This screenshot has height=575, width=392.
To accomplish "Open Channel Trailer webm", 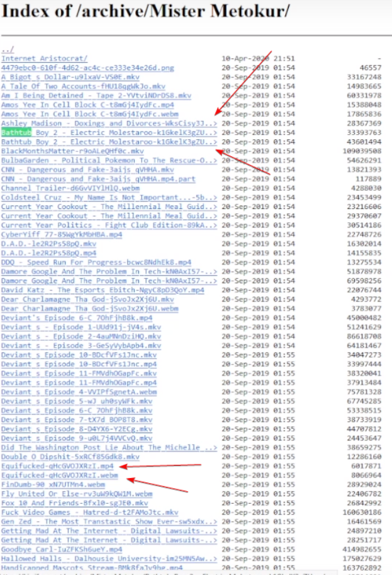I will coord(70,188).
